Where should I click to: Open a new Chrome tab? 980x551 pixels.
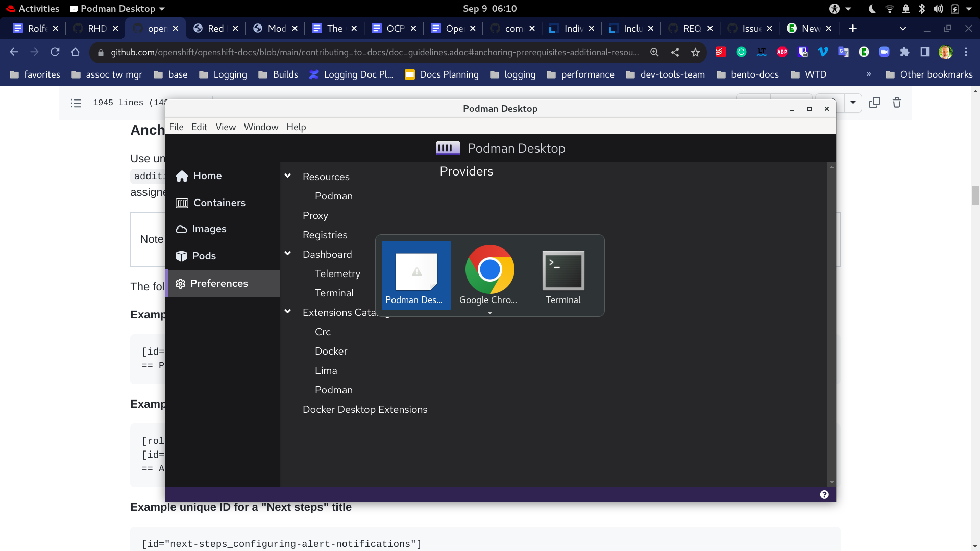tap(853, 29)
